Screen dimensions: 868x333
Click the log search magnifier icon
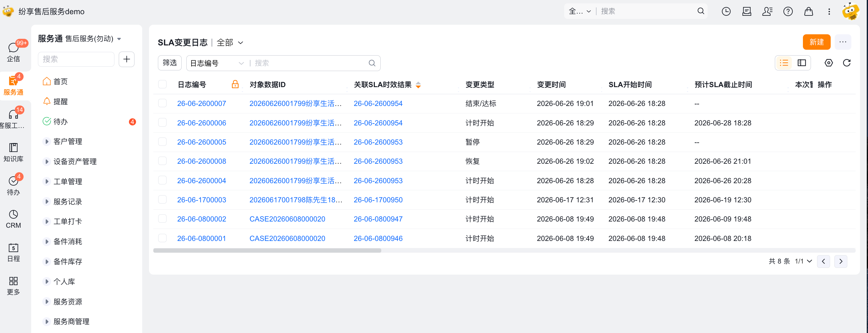pyautogui.click(x=372, y=63)
